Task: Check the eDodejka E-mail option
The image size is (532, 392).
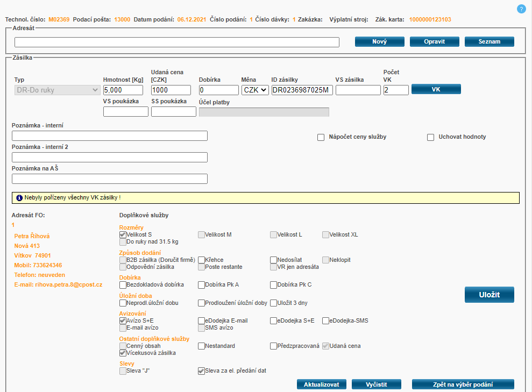Action: tap(202, 321)
